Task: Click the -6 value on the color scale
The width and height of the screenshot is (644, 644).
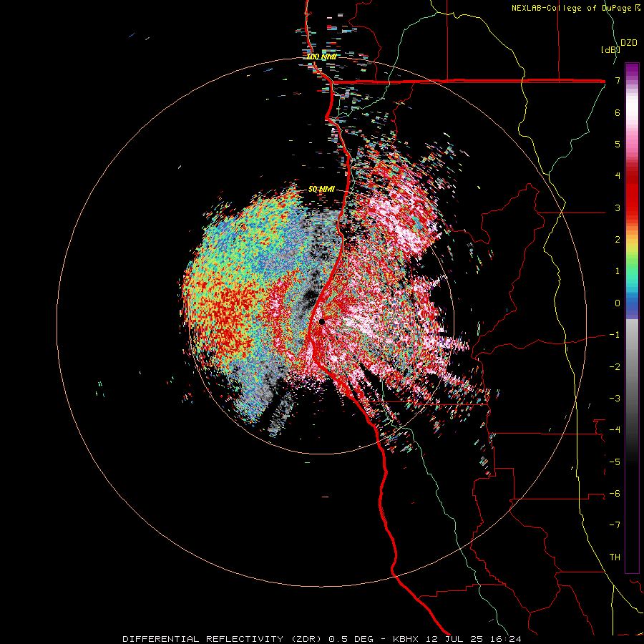Action: [x=615, y=494]
